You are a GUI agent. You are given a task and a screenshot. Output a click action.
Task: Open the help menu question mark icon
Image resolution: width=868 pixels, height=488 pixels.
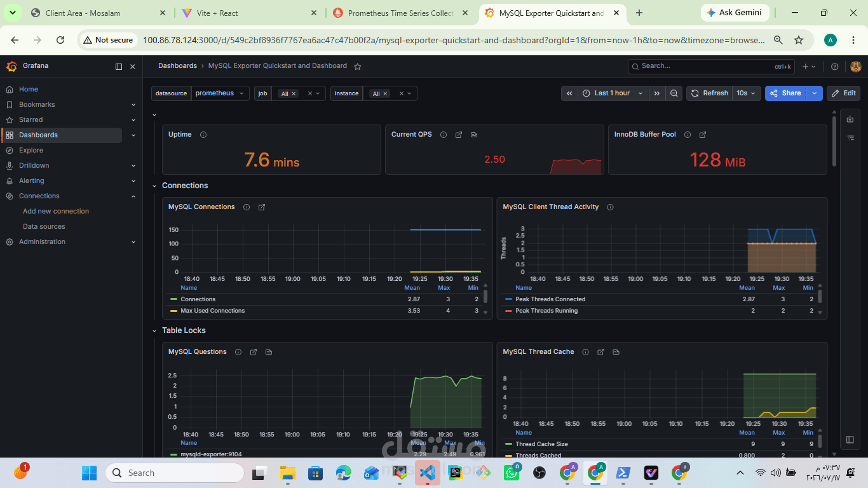coord(835,66)
